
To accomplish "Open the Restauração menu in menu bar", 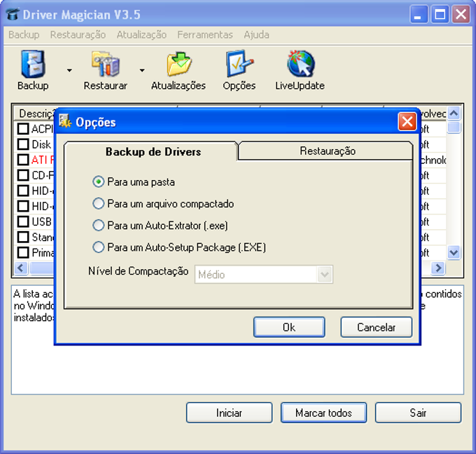I will (78, 34).
